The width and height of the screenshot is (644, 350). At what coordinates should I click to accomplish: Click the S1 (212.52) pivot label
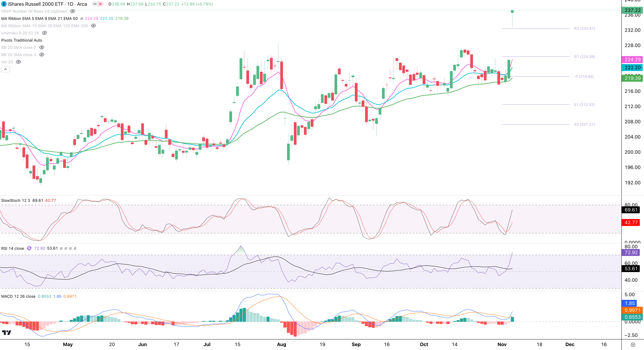(x=584, y=104)
